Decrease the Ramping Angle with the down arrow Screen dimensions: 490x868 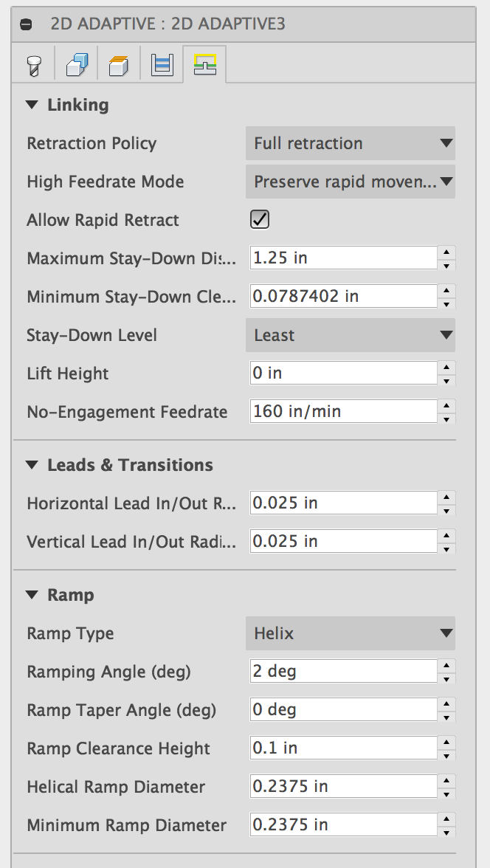[x=446, y=679]
